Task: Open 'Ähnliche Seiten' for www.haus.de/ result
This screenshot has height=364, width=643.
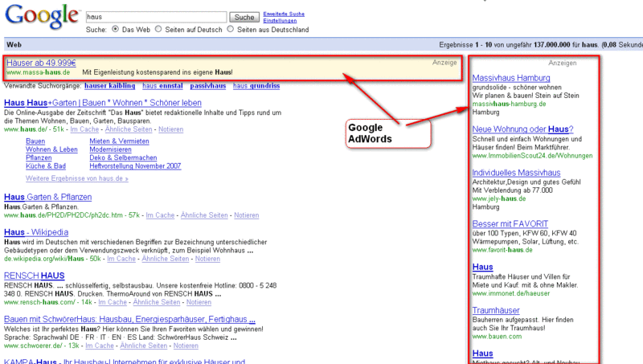Action: click(129, 129)
